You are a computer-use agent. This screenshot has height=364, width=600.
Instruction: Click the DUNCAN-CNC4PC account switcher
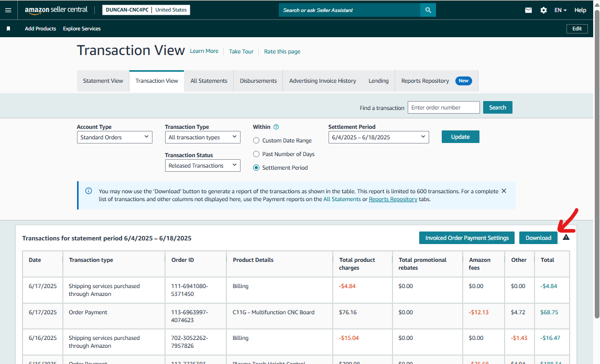[x=146, y=10]
